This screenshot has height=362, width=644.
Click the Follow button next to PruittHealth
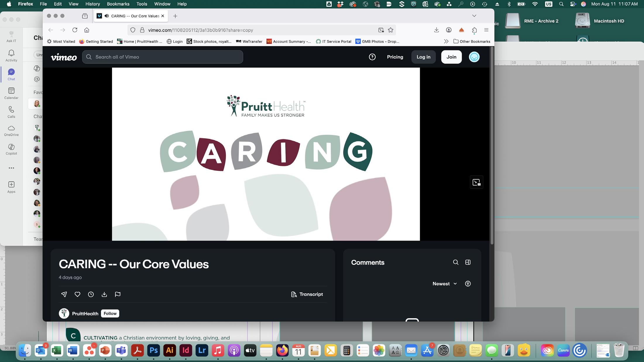click(110, 313)
